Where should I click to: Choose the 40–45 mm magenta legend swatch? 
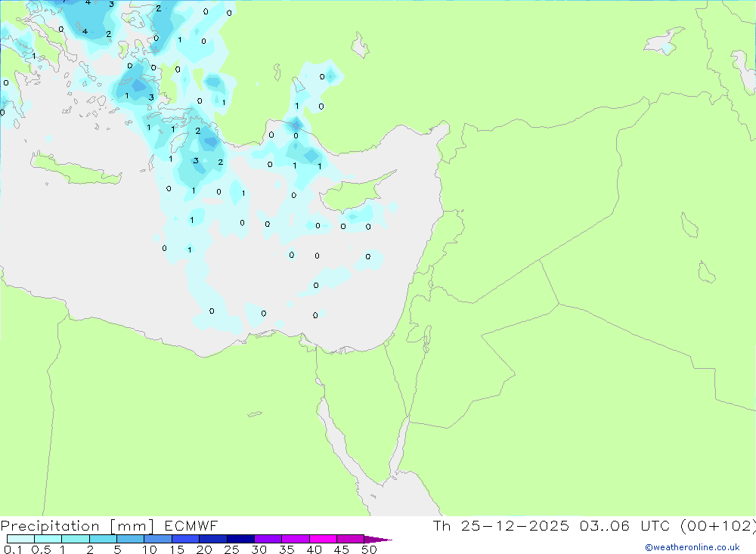pyautogui.click(x=323, y=539)
